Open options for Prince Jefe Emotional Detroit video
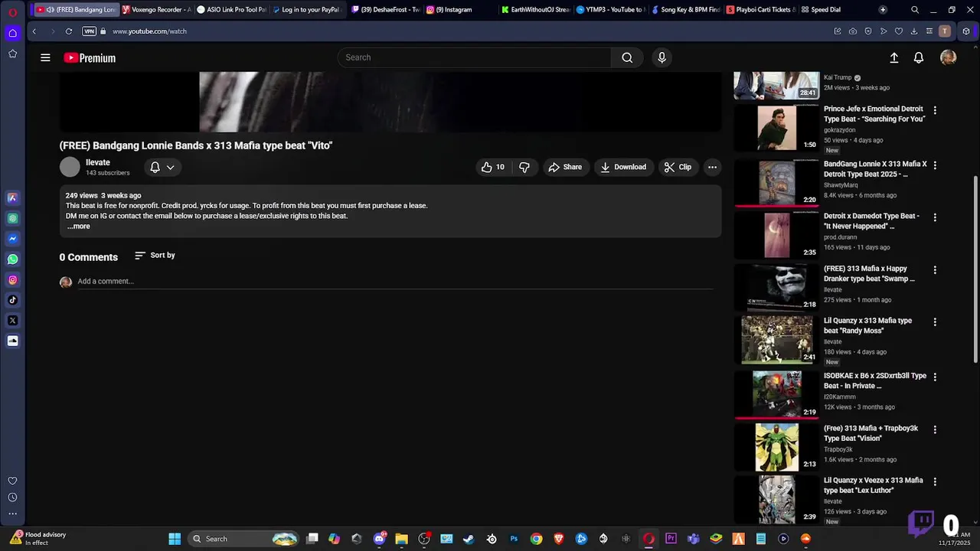 tap(935, 110)
